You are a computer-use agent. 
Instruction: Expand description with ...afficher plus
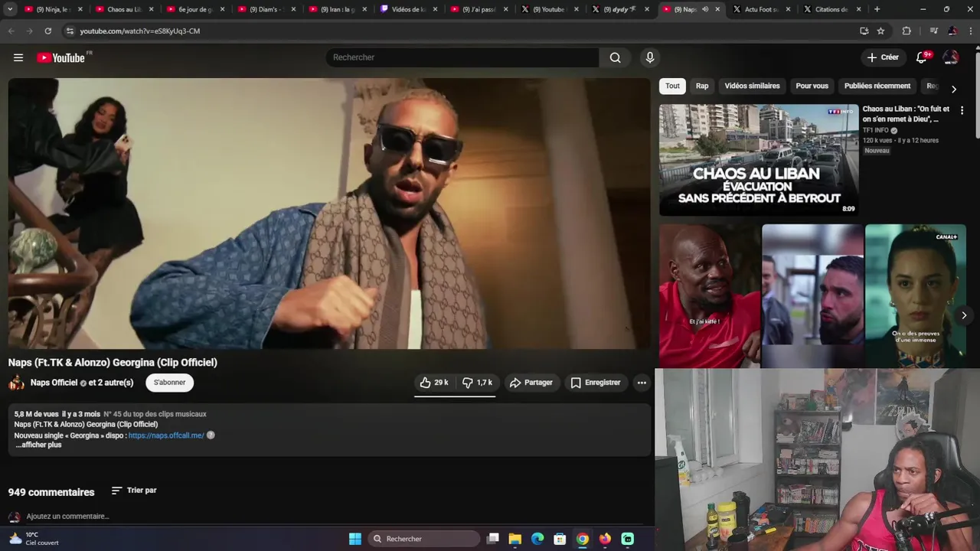click(38, 445)
